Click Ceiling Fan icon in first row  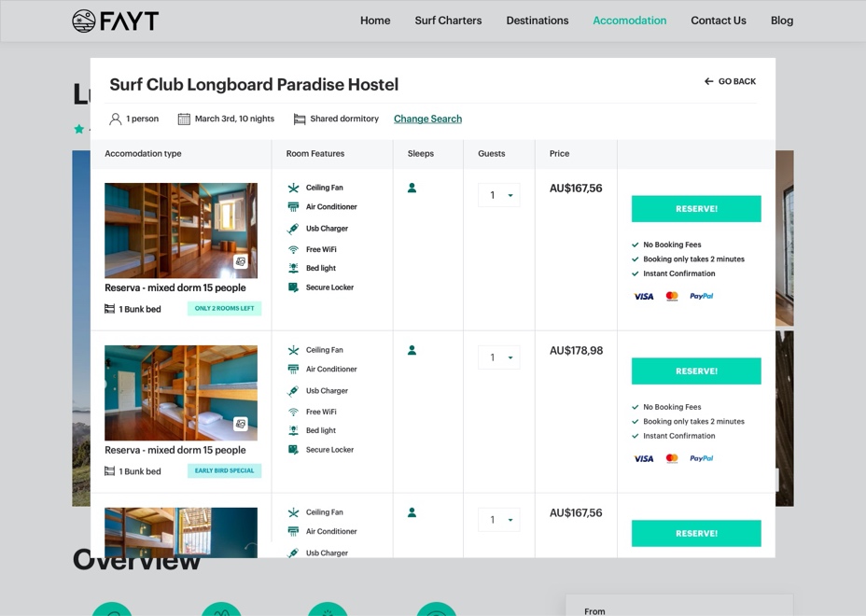point(293,188)
